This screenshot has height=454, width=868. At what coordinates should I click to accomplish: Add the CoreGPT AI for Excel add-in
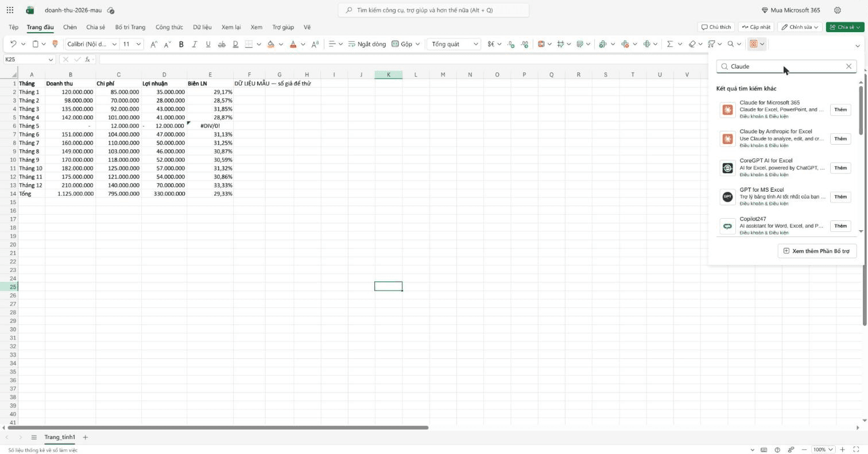click(840, 168)
